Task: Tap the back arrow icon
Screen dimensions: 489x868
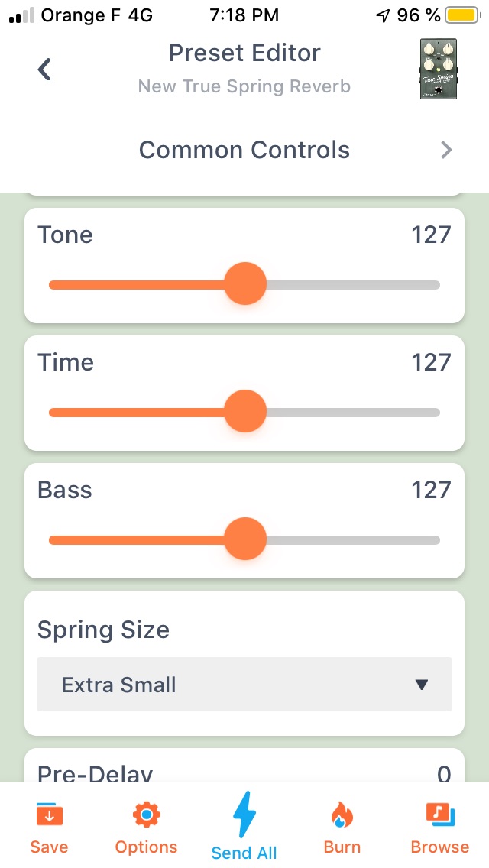Action: (45, 70)
